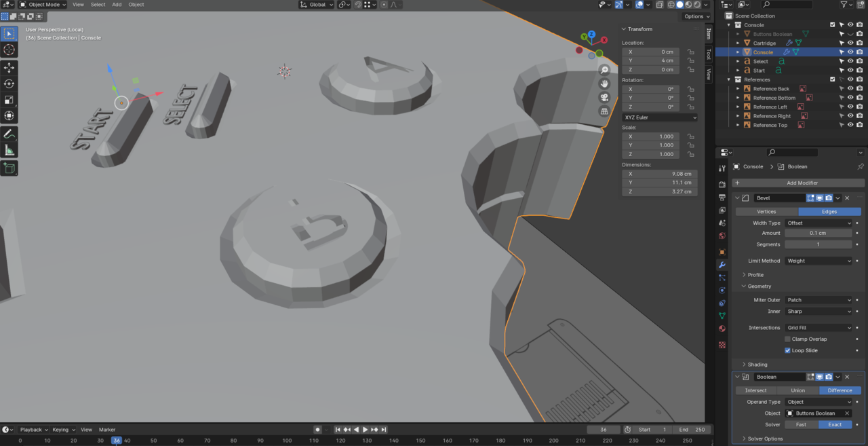Activate the Transform tool

pos(9,116)
